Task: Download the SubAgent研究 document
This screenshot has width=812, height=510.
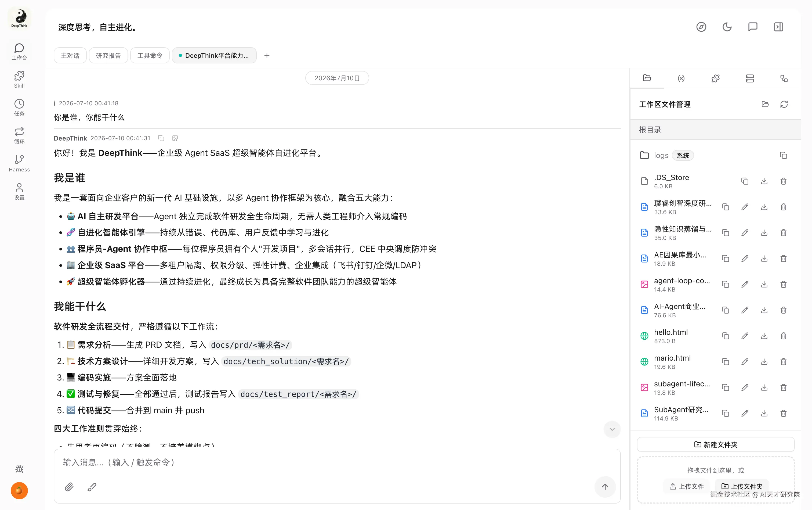Action: point(764,413)
